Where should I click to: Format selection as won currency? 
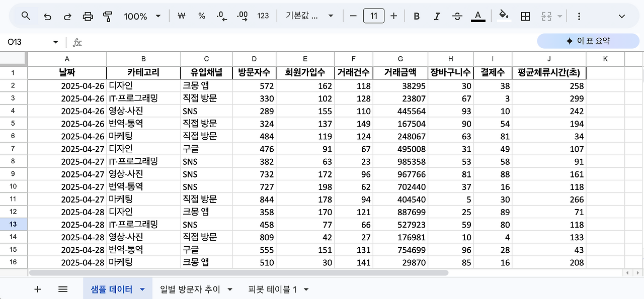click(181, 16)
